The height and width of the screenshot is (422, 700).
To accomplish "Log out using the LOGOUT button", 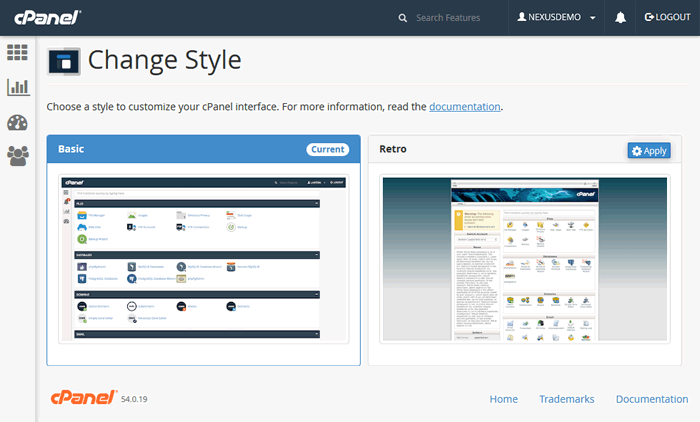I will [x=667, y=18].
